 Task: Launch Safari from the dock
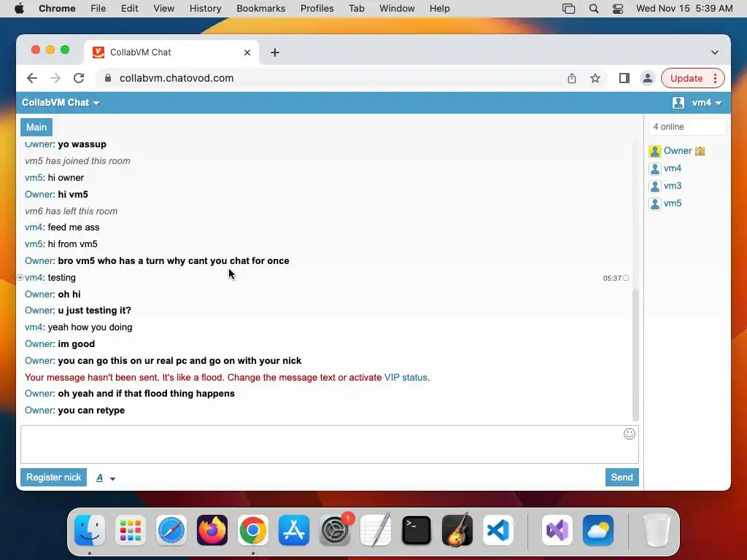171,530
